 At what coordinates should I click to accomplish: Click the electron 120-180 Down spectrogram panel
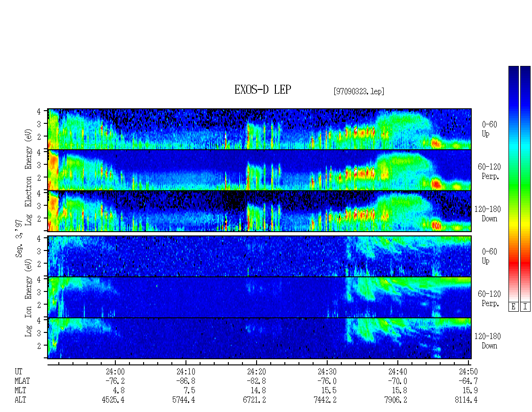pos(259,211)
